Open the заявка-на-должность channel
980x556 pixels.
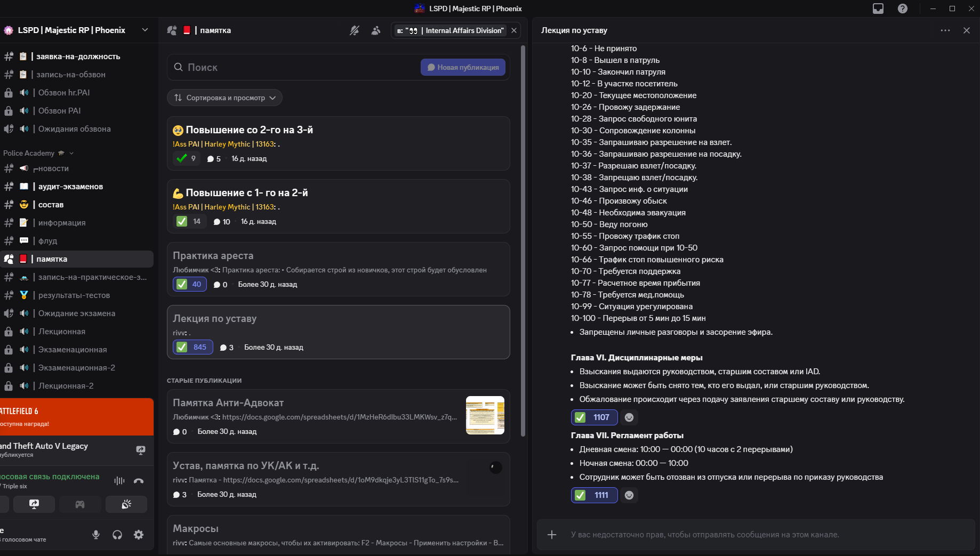pyautogui.click(x=78, y=57)
